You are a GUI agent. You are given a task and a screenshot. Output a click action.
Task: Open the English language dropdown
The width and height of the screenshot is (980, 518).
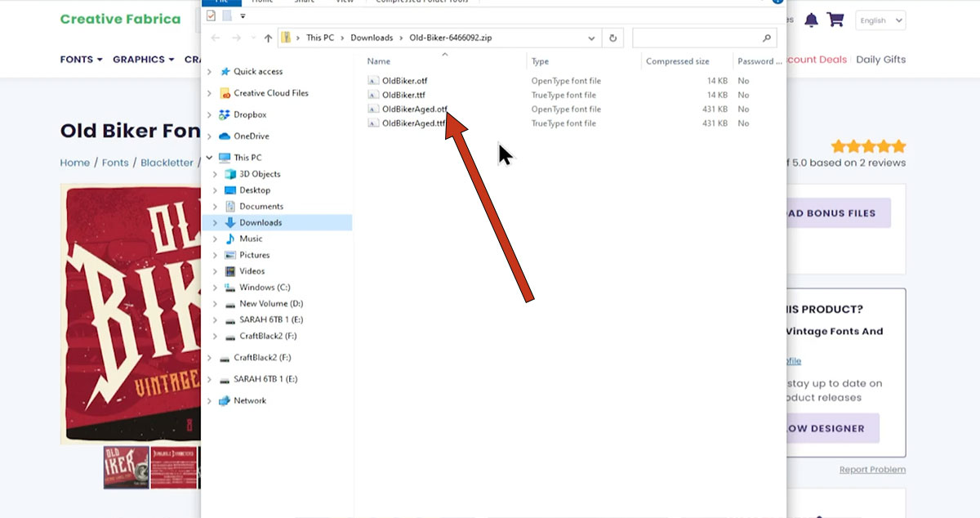pyautogui.click(x=880, y=20)
